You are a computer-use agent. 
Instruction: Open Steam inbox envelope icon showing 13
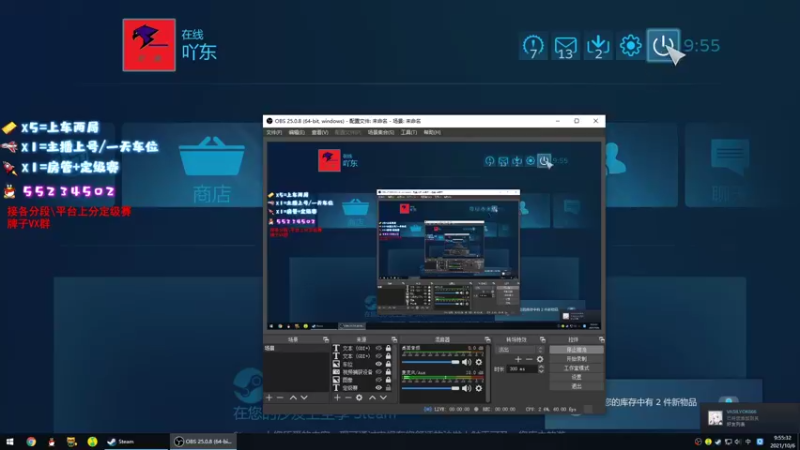[x=565, y=46]
